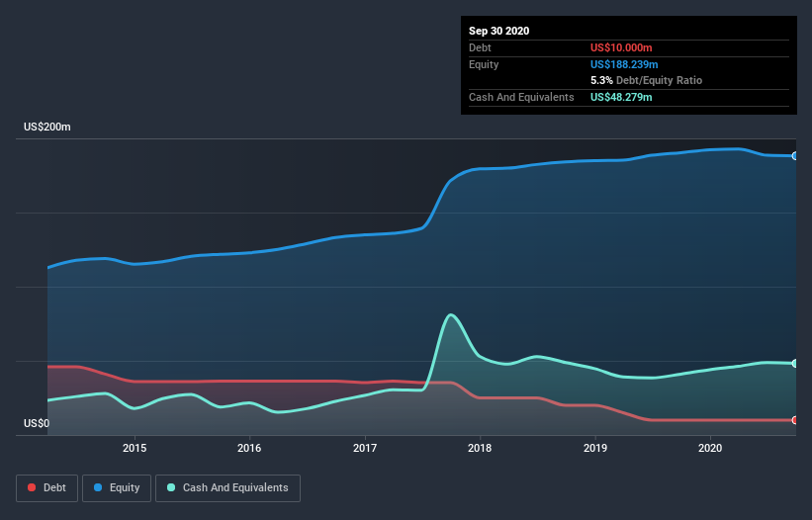The width and height of the screenshot is (812, 520).
Task: Click the Debt endpoint marker at Sep 2020
Action: (795, 420)
